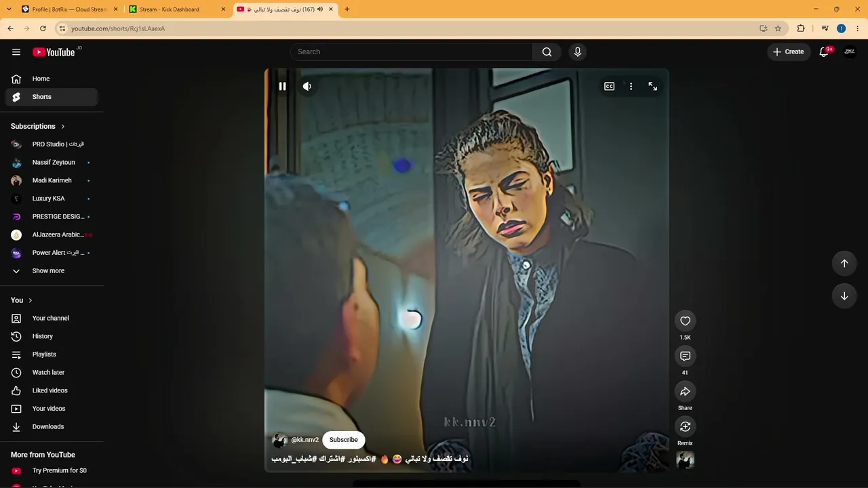Open the Power Alert channel

(x=52, y=253)
